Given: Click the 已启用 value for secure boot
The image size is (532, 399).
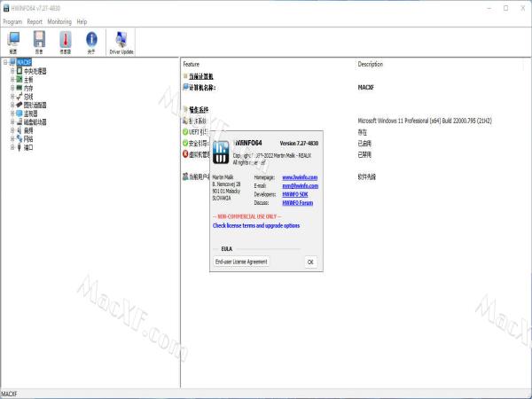Looking at the screenshot, I should point(364,143).
